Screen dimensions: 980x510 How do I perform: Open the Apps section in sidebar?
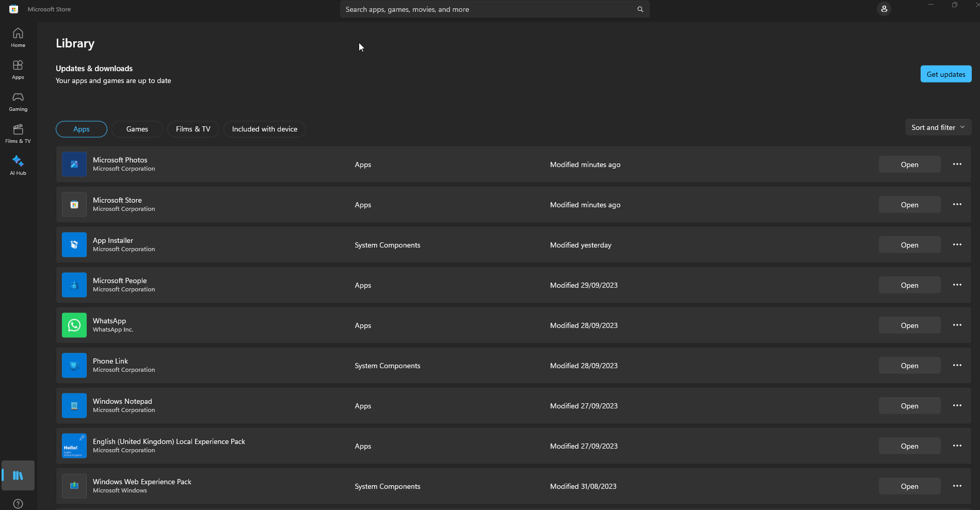point(18,70)
